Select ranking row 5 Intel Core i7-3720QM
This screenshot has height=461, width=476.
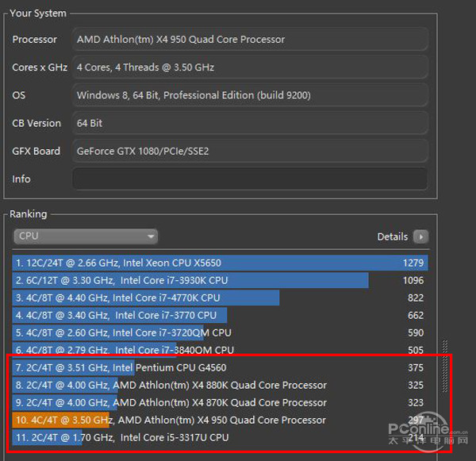point(220,332)
